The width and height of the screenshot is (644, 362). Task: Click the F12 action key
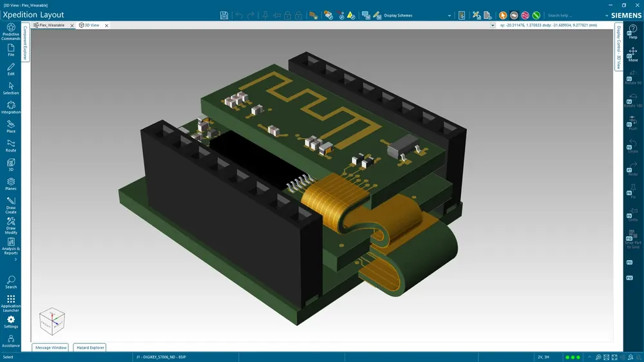[x=630, y=278]
